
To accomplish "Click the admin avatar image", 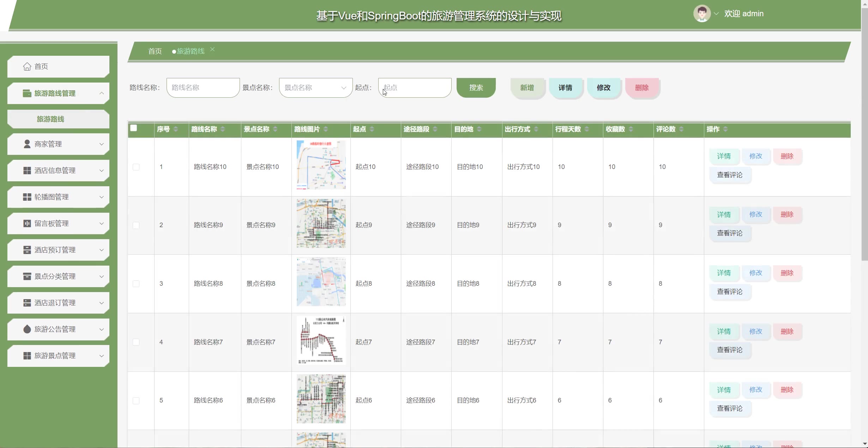I will coord(701,14).
